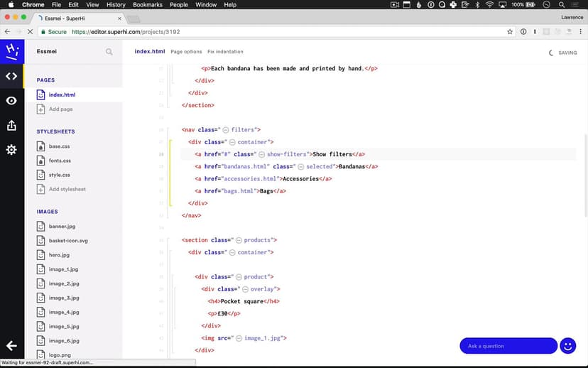Click Page options link
Viewport: 588px width, 368px height.
(x=186, y=52)
